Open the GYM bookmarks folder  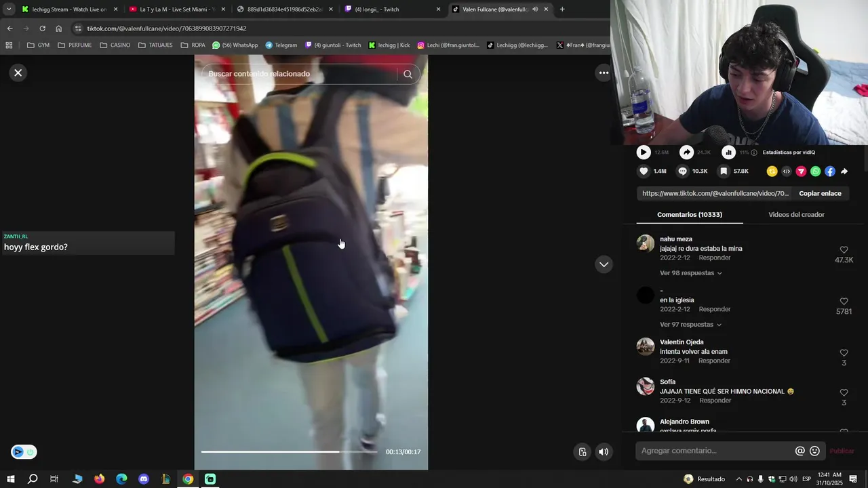[38, 45]
